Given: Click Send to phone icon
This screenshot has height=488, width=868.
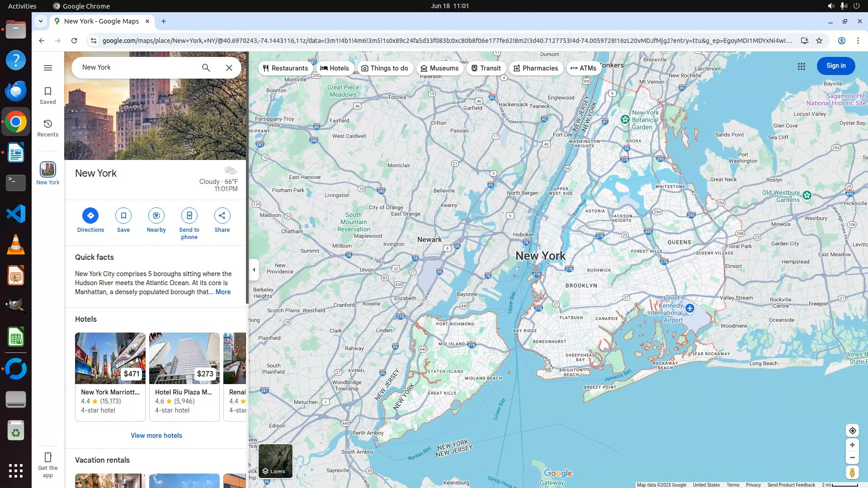Looking at the screenshot, I should (189, 216).
